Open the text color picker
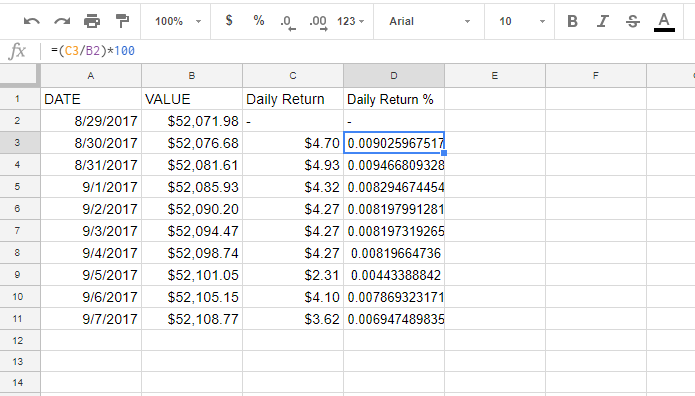This screenshot has width=695, height=396. pos(664,22)
